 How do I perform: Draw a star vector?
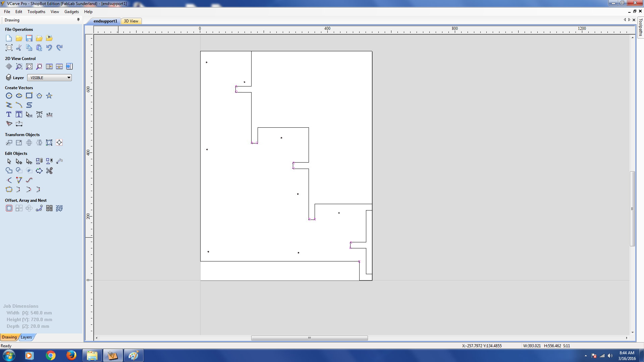pos(49,96)
